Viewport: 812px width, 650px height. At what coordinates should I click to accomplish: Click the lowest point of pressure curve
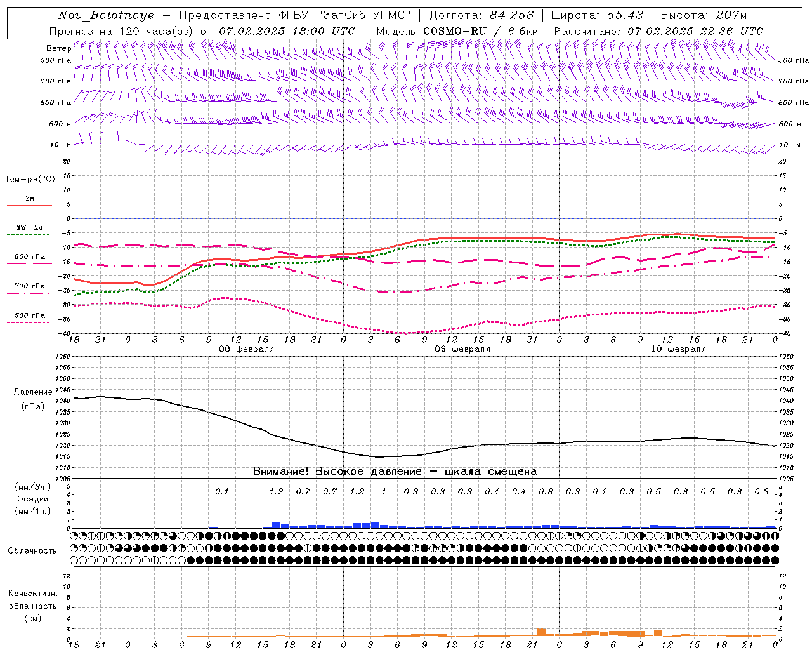pyautogui.click(x=379, y=456)
